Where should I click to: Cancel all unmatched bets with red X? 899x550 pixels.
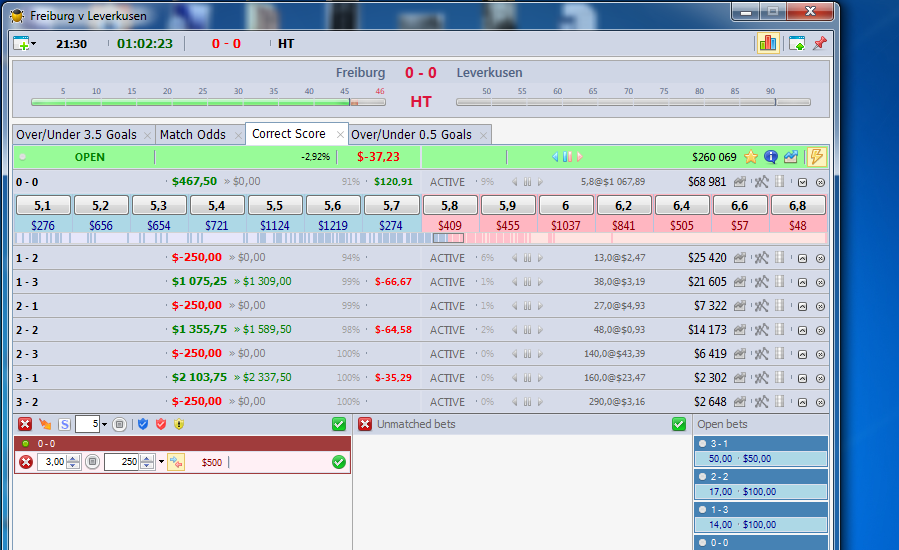pyautogui.click(x=365, y=424)
